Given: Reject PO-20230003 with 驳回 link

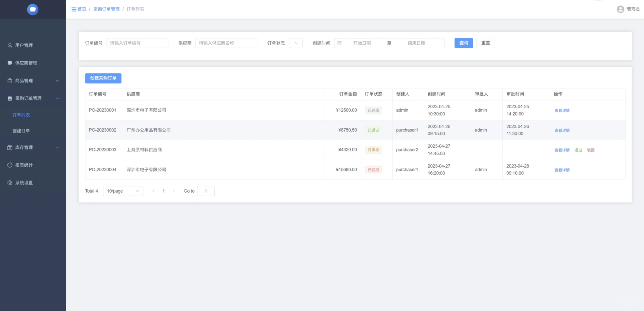Looking at the screenshot, I should pos(590,150).
